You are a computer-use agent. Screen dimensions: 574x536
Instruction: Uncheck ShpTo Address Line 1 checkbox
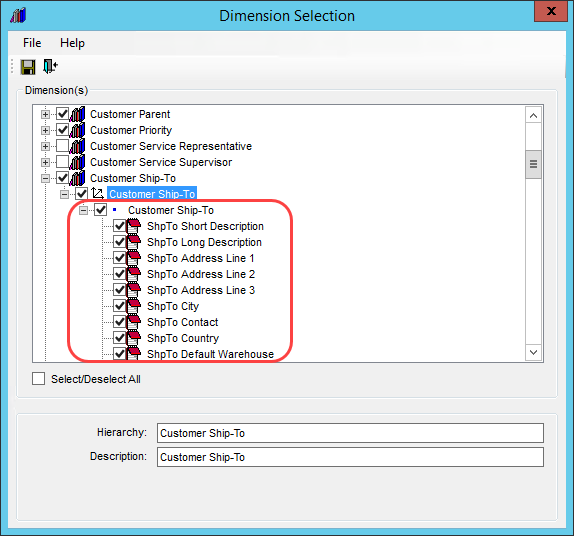(x=119, y=258)
